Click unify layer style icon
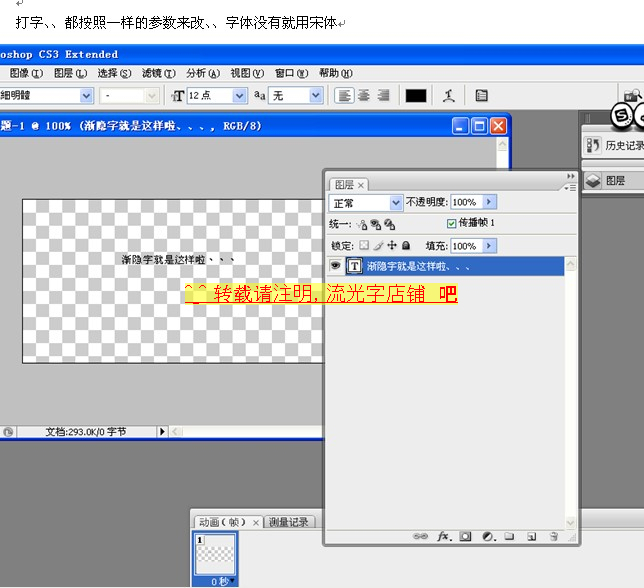The width and height of the screenshot is (644, 588). coord(389,224)
